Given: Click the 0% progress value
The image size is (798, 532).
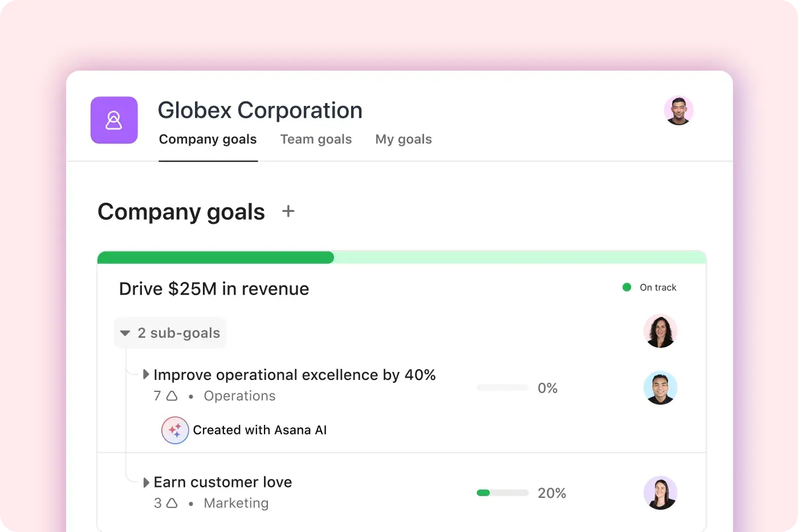Looking at the screenshot, I should (x=548, y=388).
